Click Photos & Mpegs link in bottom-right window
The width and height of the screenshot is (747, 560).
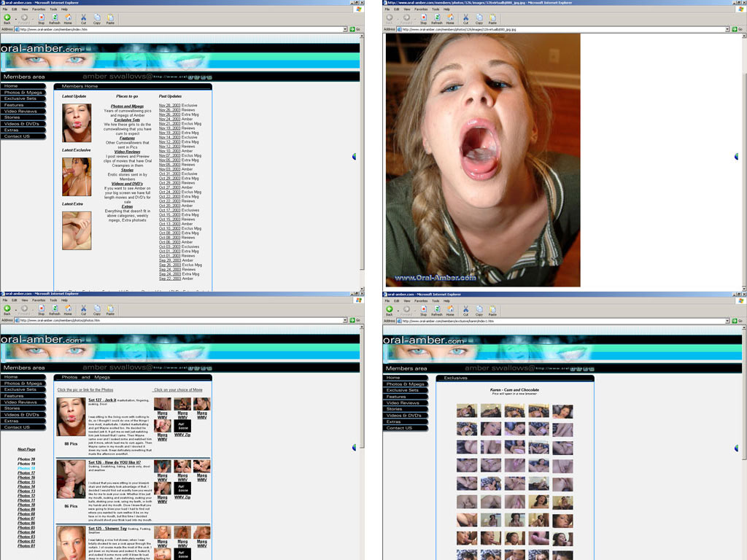click(406, 384)
